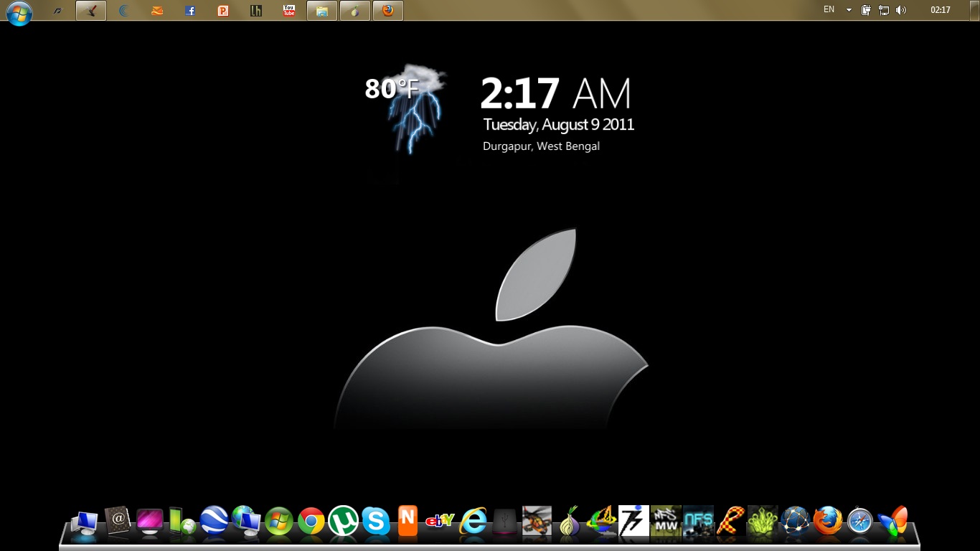Click the volume speaker tray icon
Screen dimensions: 980x551
tap(901, 10)
